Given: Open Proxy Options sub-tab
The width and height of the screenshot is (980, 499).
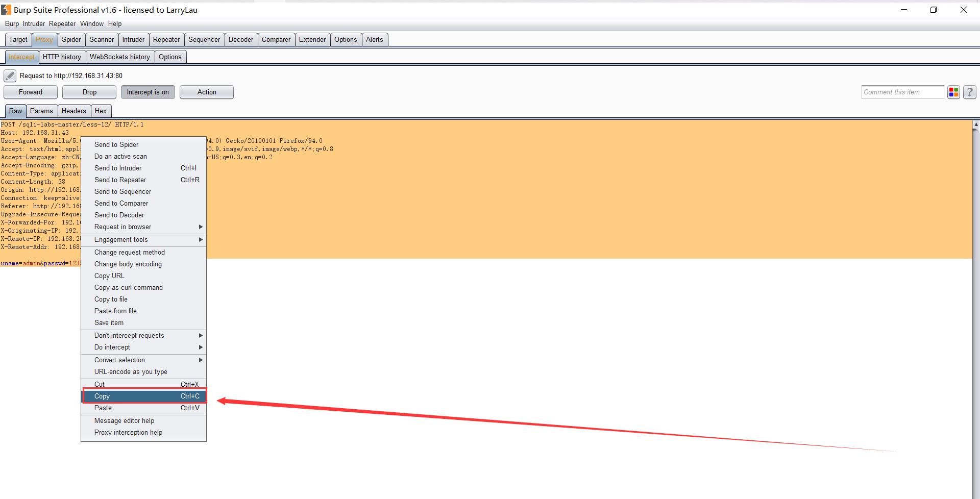Looking at the screenshot, I should coord(170,57).
